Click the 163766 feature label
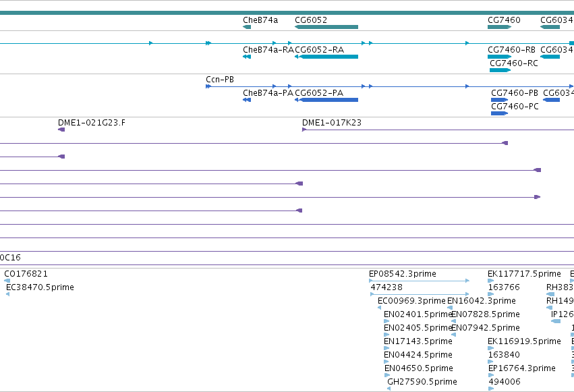Viewport: 574px width, 392px height. (x=504, y=287)
